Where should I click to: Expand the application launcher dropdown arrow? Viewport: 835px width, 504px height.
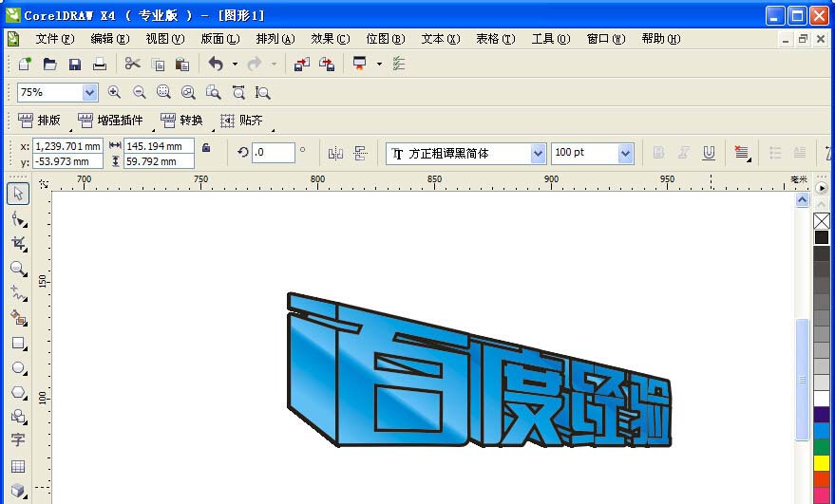point(379,65)
